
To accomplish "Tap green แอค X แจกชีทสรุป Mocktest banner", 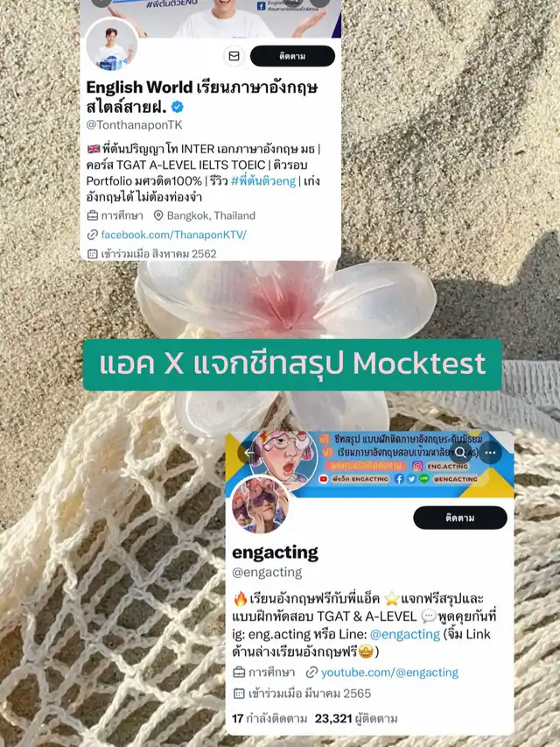I will point(292,364).
